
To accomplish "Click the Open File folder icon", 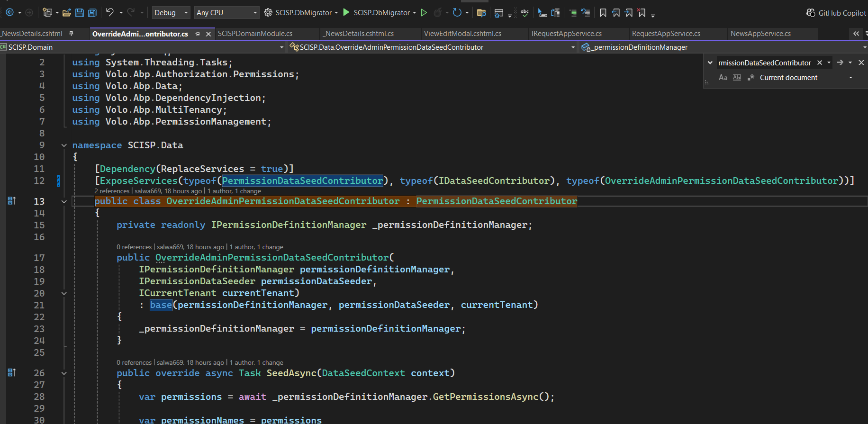I will tap(67, 13).
